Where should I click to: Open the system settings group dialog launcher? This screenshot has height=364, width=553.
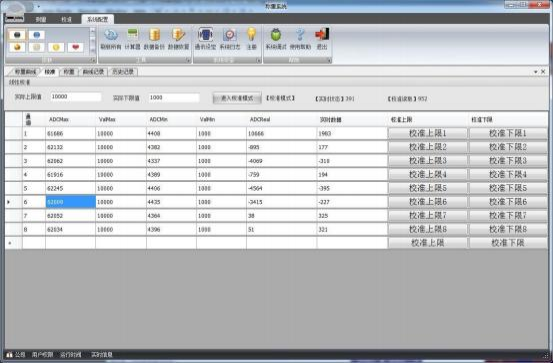tap(259, 61)
